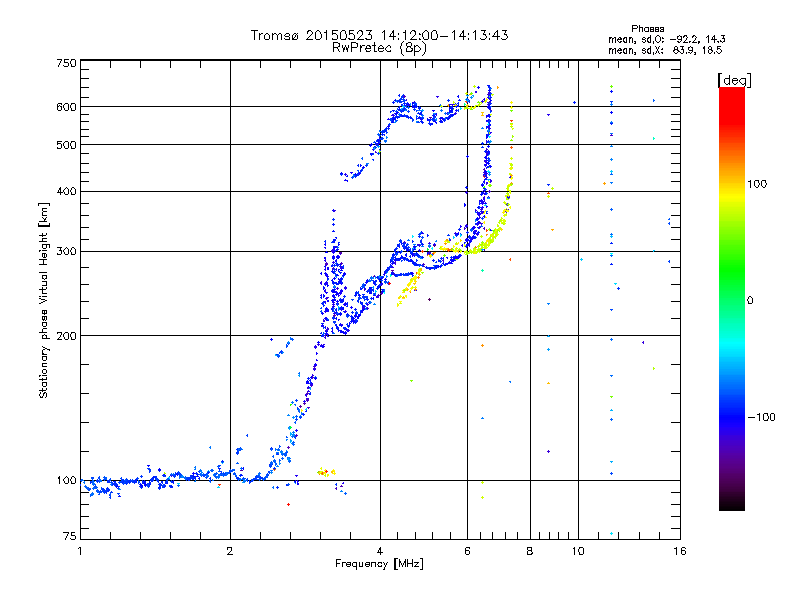Click the color bar's 100 degree label
800x600 pixels.
point(757,184)
